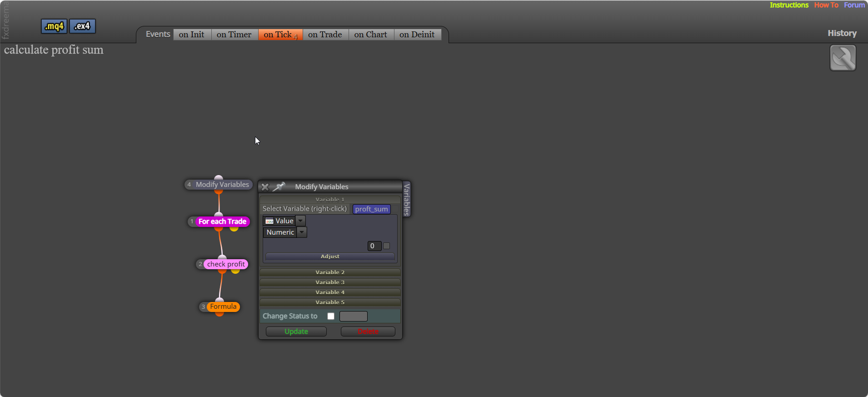The height and width of the screenshot is (397, 868).
Task: Toggle the Change Status to checkbox
Action: [331, 316]
